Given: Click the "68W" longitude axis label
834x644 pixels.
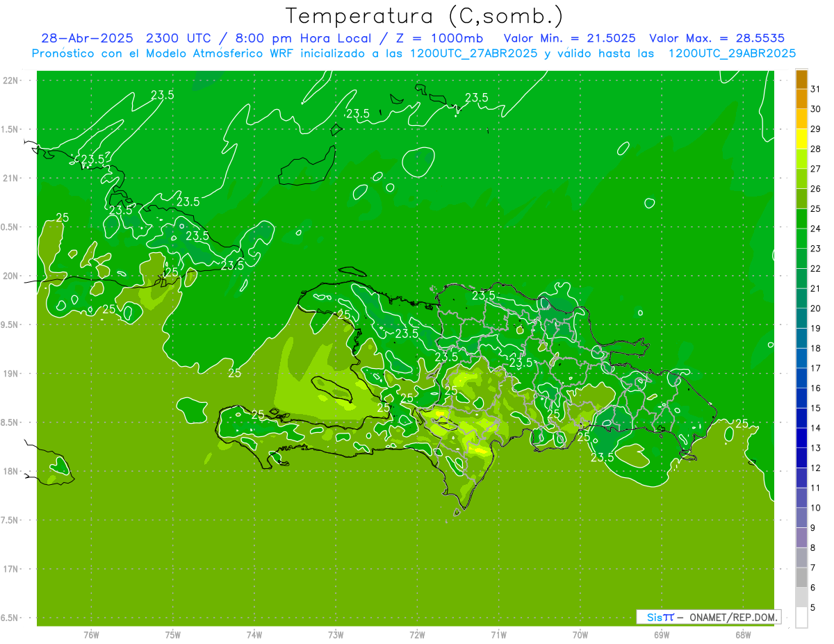Looking at the screenshot, I should point(743,635).
